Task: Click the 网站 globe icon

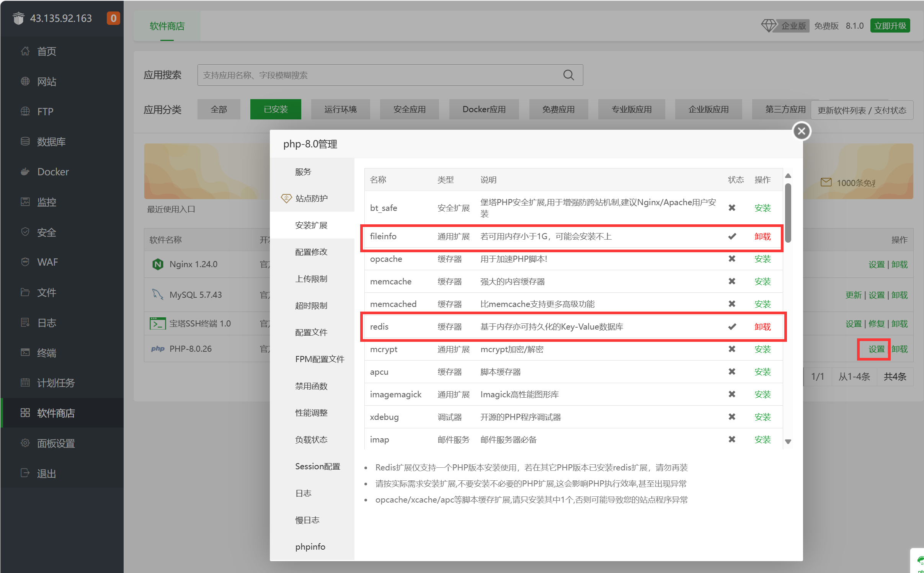Action: pos(25,81)
